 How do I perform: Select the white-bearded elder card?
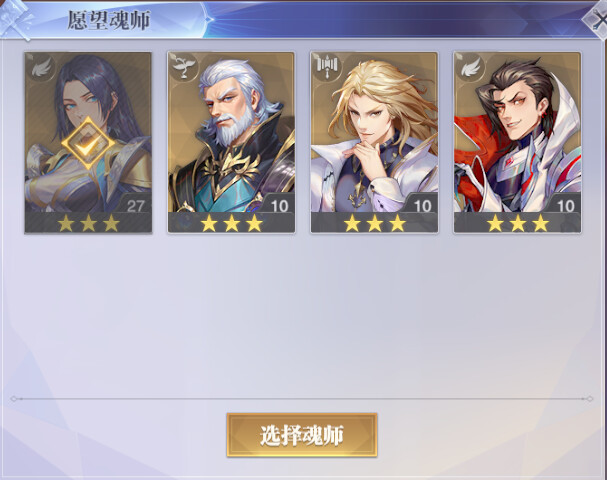point(231,142)
